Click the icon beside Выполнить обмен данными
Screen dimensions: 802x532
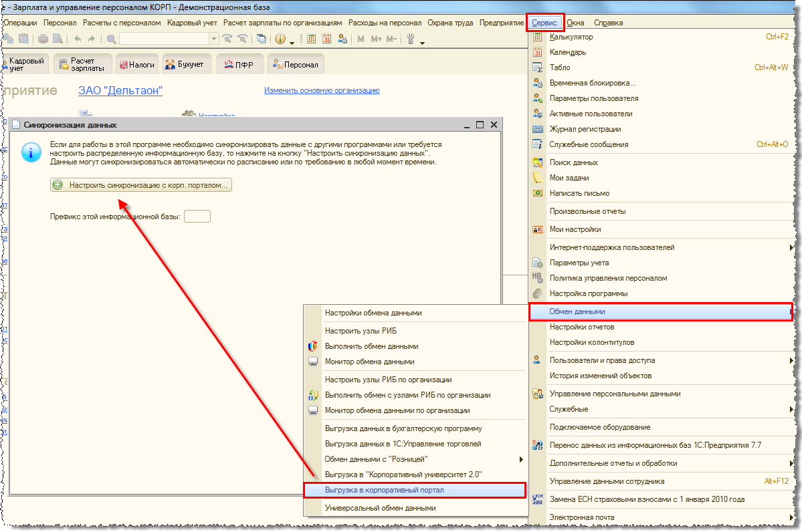[x=313, y=346]
